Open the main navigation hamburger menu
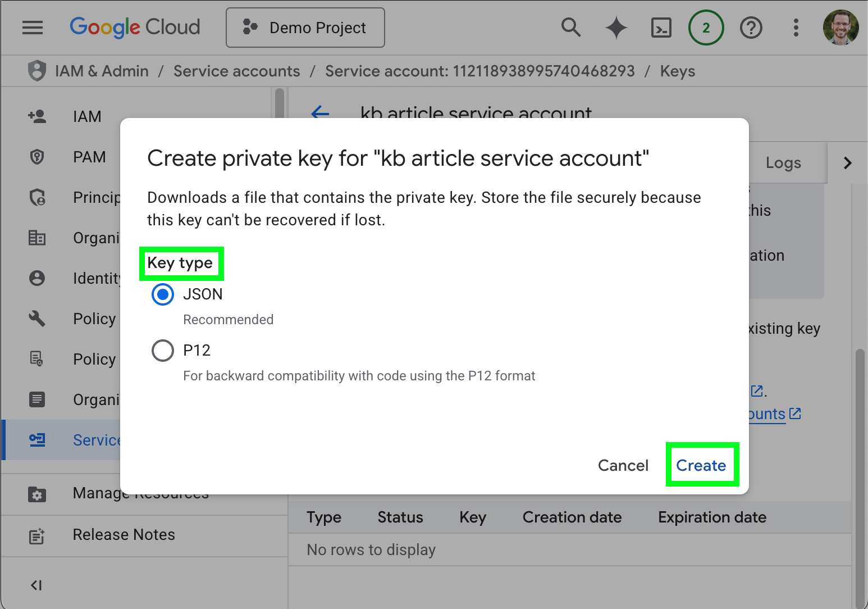868x609 pixels. 33,27
